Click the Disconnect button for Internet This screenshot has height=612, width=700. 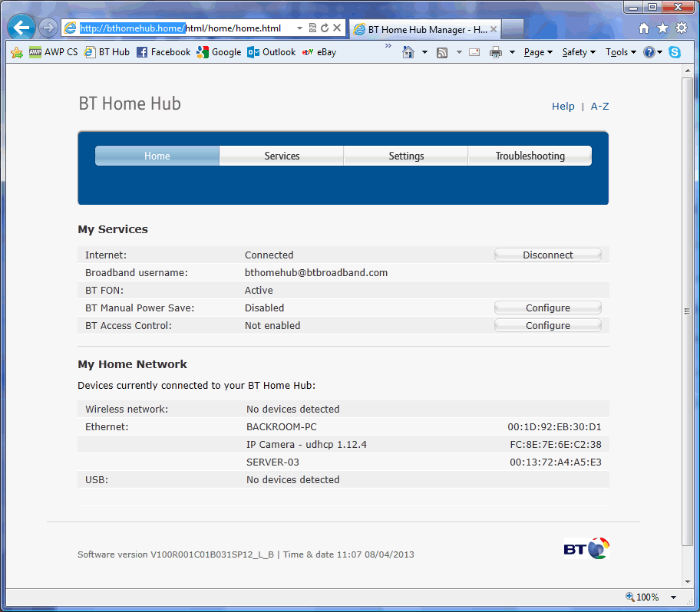click(548, 255)
